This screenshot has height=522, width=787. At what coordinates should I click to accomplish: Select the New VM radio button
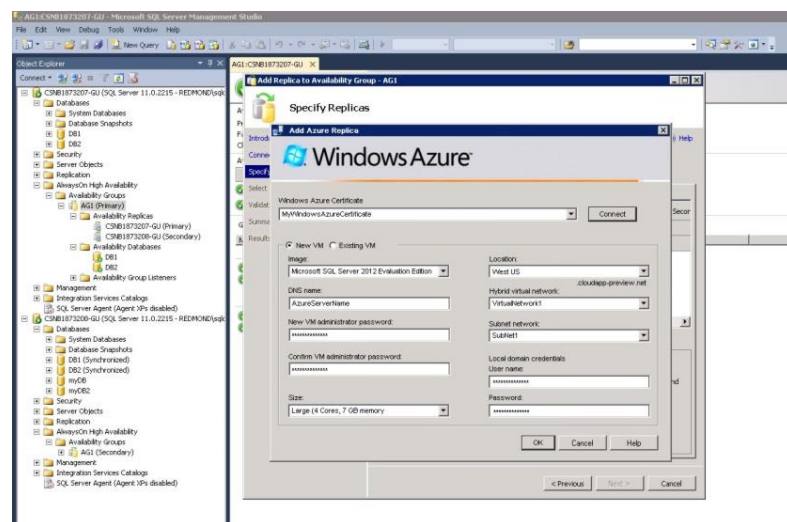[x=289, y=245]
